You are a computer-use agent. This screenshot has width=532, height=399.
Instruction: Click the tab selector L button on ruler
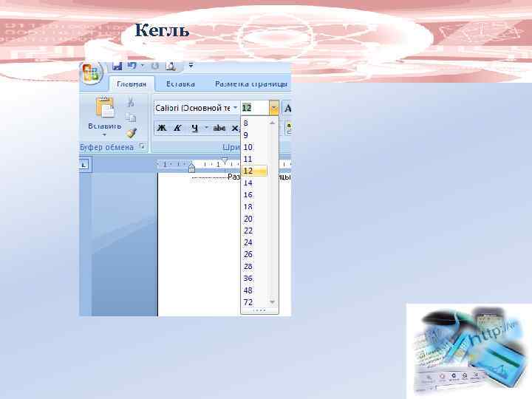click(84, 165)
